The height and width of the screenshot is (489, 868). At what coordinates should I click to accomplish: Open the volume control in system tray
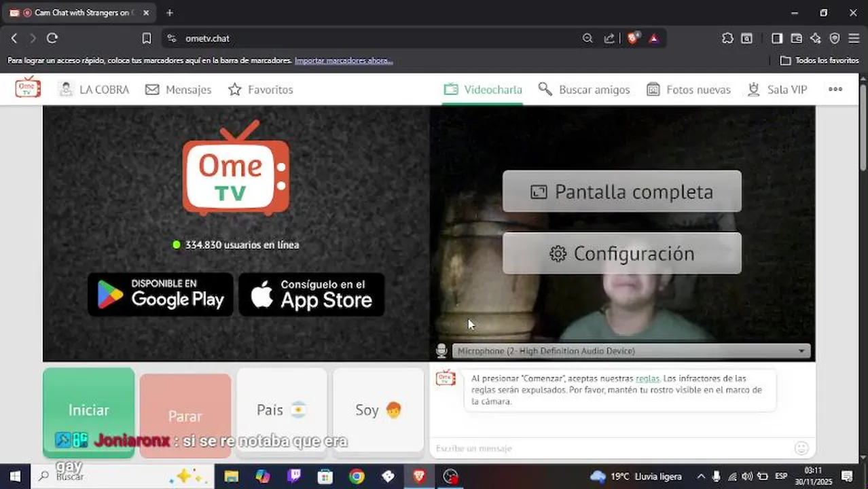(747, 477)
